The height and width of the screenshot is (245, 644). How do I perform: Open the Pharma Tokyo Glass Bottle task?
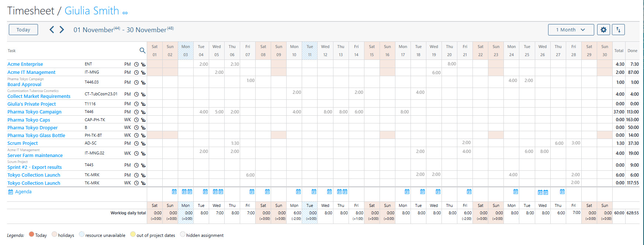click(36, 136)
